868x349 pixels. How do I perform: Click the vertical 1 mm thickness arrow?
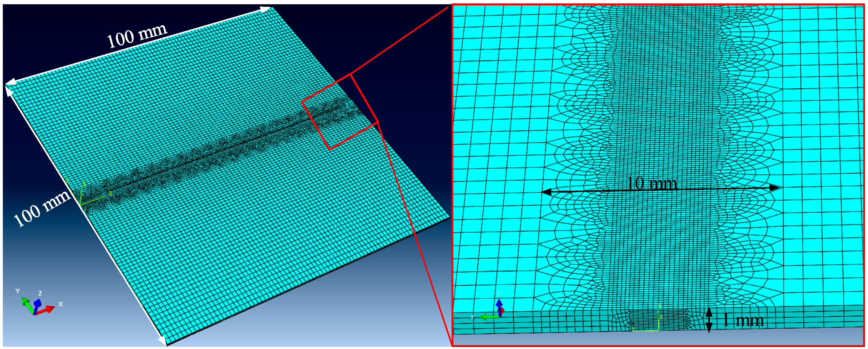coord(709,320)
